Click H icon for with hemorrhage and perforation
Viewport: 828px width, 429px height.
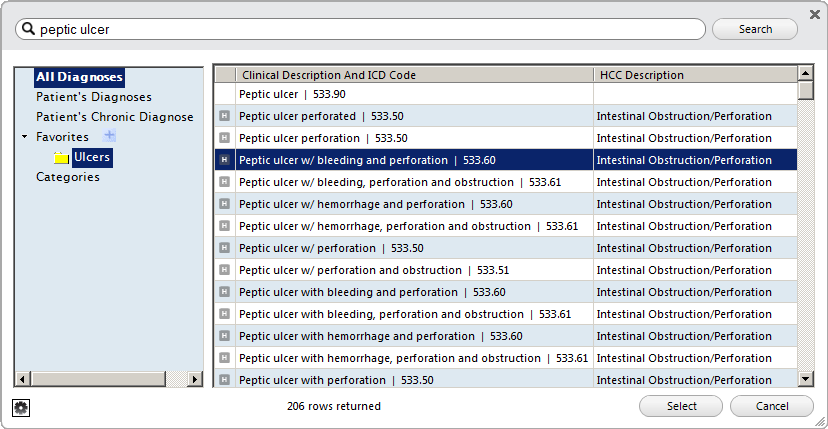[x=224, y=336]
